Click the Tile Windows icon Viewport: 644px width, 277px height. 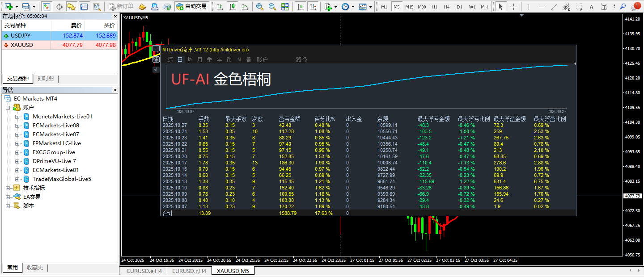(x=285, y=7)
